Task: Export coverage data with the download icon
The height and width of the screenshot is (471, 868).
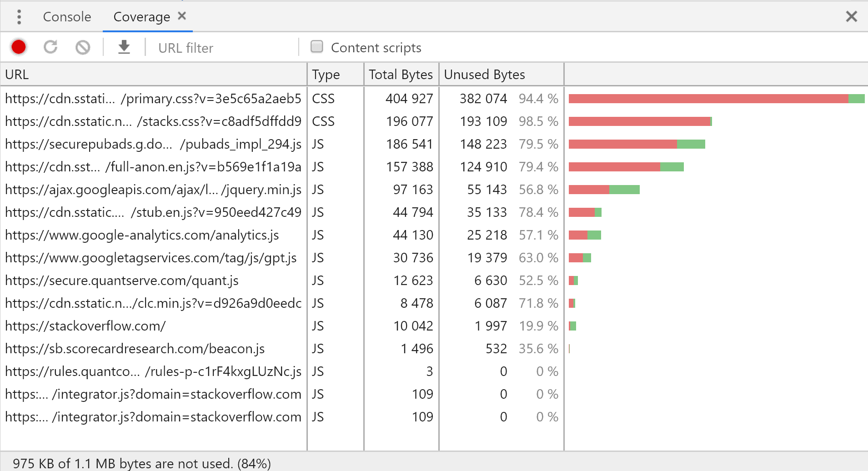Action: pyautogui.click(x=124, y=47)
